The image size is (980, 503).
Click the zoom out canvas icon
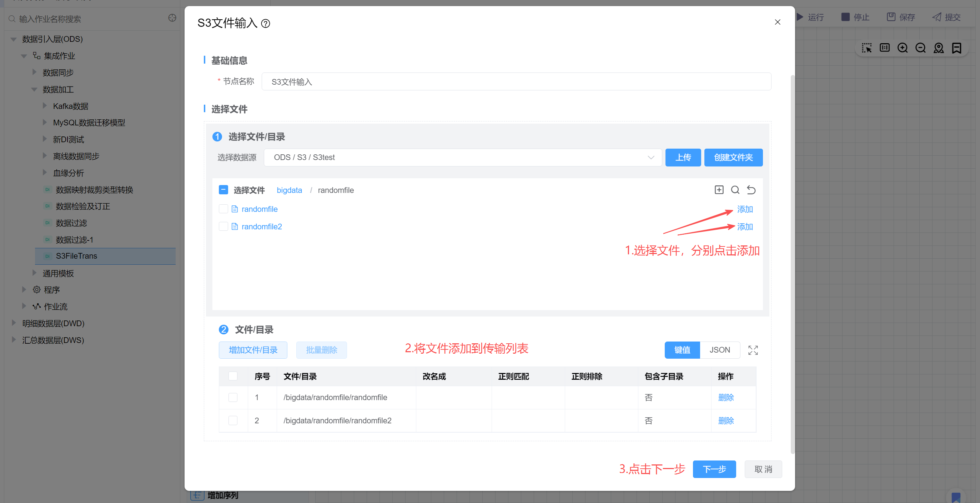[x=920, y=48]
